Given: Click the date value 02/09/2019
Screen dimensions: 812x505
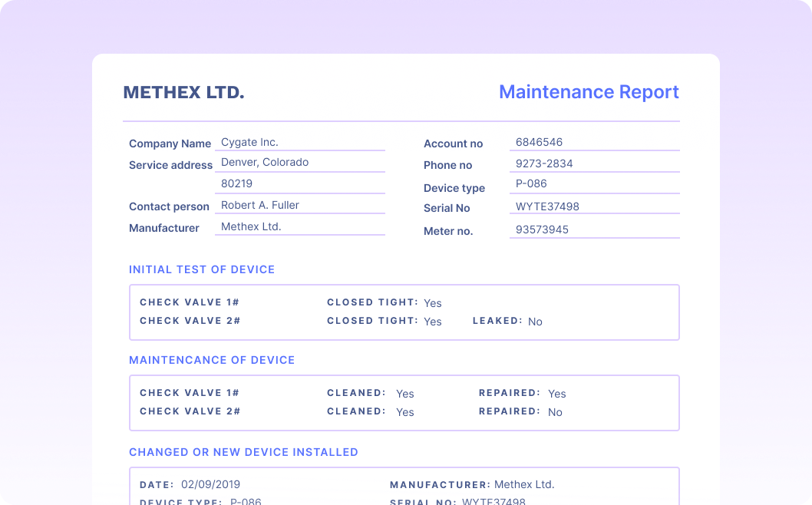Looking at the screenshot, I should tap(210, 484).
